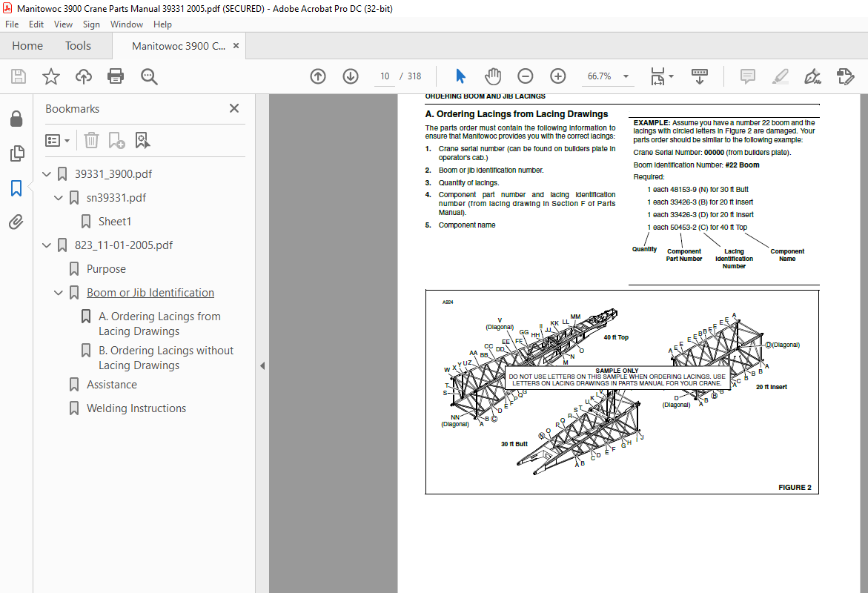Open Purpose bookmark
Viewport: 868px width, 593px height.
click(x=106, y=269)
